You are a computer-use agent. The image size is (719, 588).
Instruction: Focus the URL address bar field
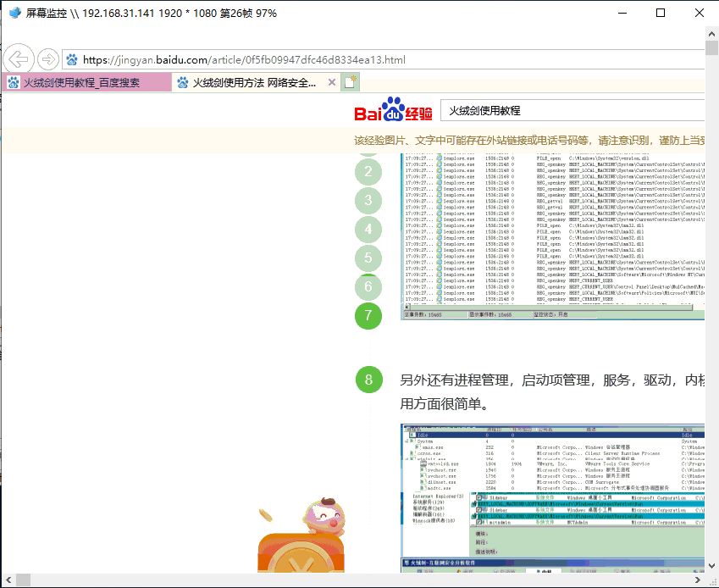(384, 59)
